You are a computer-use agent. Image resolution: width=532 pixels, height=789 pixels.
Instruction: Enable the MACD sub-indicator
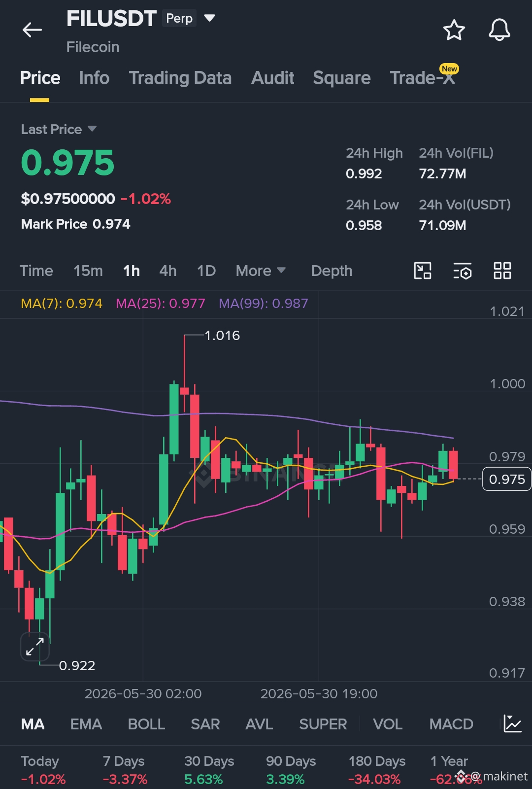pyautogui.click(x=451, y=724)
